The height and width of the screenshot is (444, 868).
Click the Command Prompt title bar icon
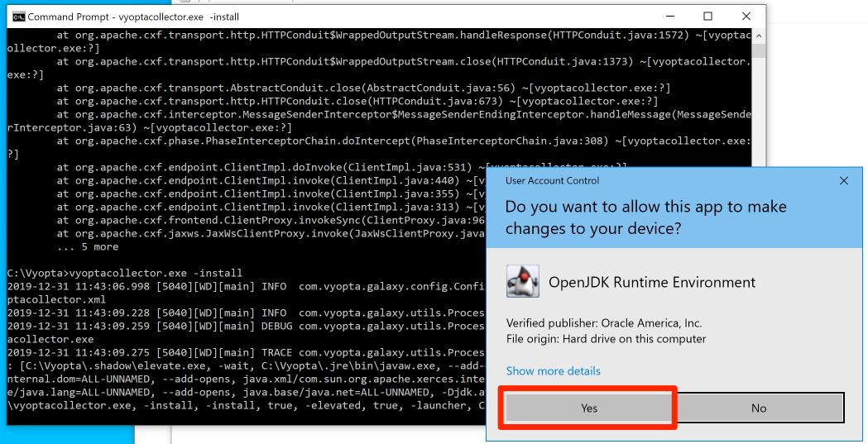pos(18,17)
